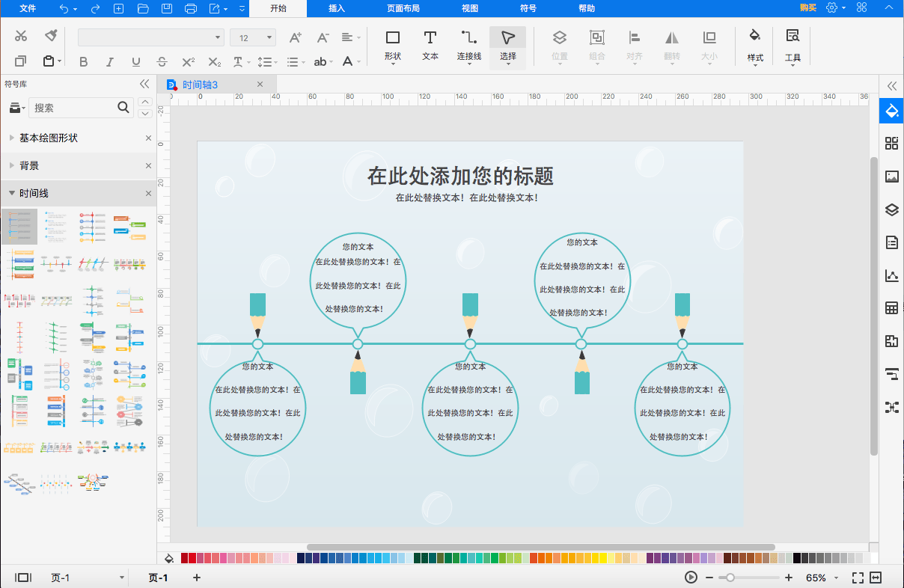Open the image panel on the right sidebar

[891, 177]
